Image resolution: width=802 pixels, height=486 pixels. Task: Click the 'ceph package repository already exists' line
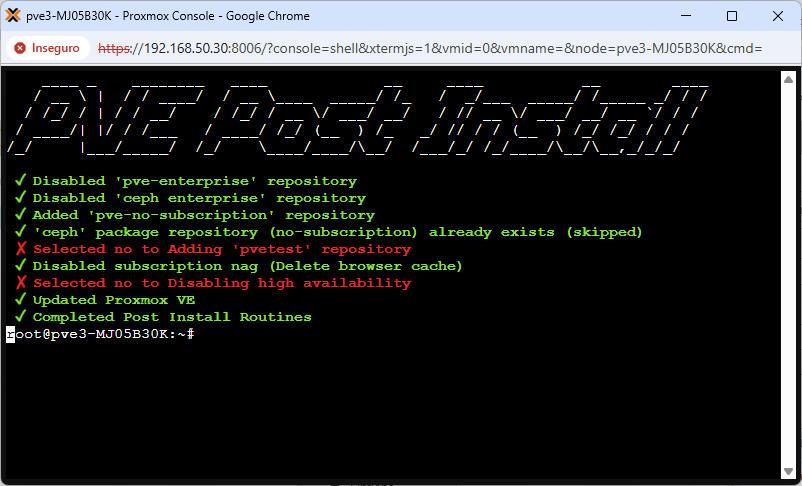tap(328, 232)
